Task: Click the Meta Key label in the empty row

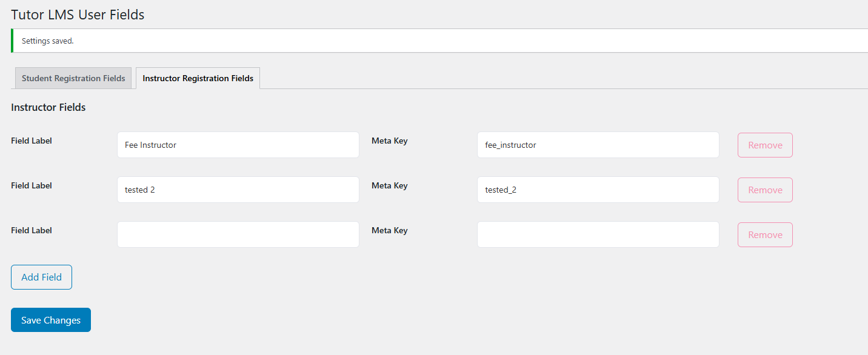Action: click(x=389, y=230)
